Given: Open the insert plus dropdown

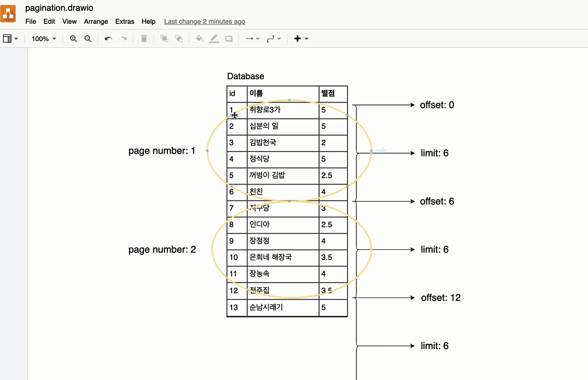Looking at the screenshot, I should pos(301,39).
